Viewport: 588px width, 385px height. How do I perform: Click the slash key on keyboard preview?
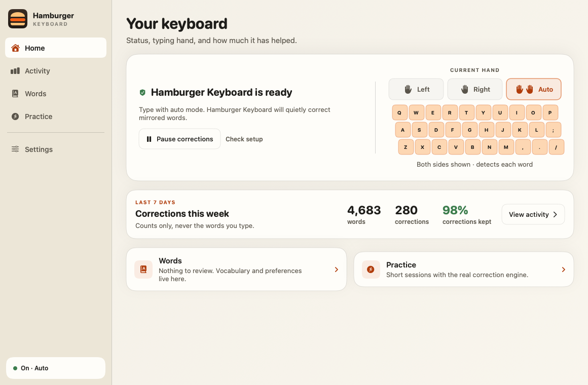[x=556, y=147]
